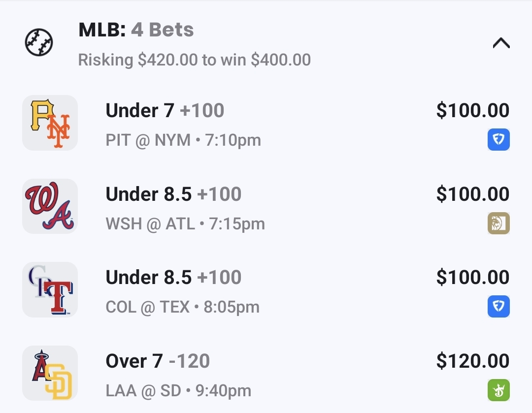
Task: Tap the DraftKings sportsbook icon
Action: tap(499, 391)
